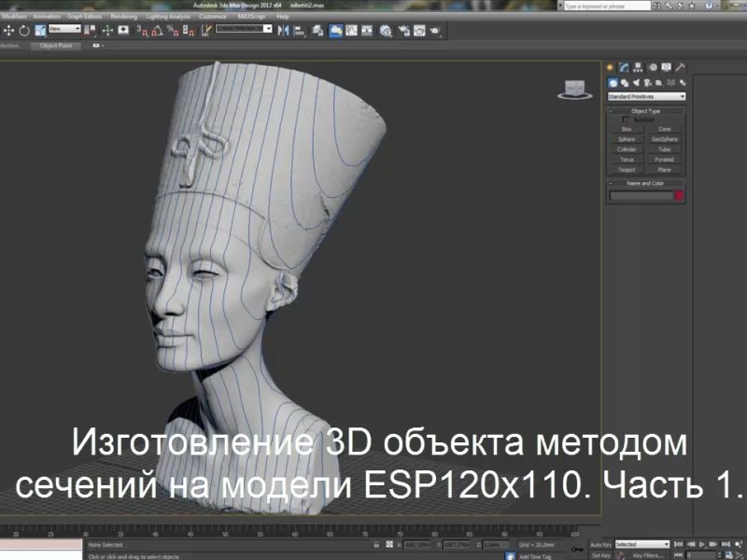This screenshot has width=747, height=560.
Task: Open the Display panel tab
Action: pyautogui.click(x=667, y=67)
